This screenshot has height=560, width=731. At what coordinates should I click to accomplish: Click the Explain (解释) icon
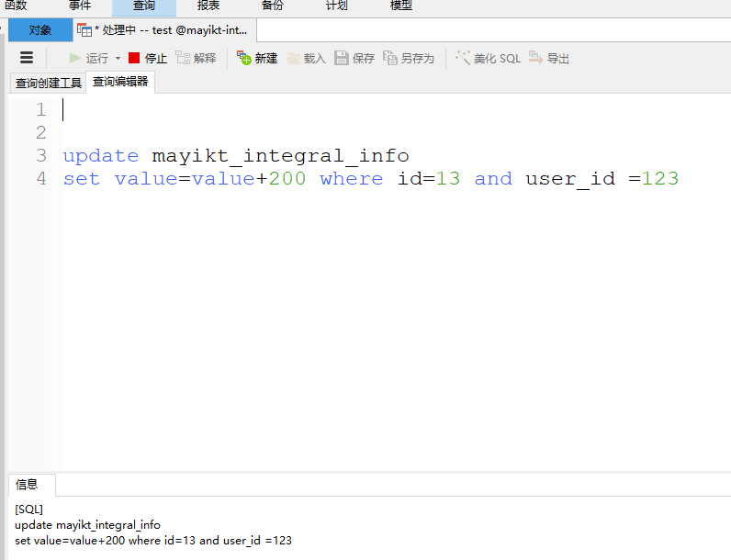(182, 58)
